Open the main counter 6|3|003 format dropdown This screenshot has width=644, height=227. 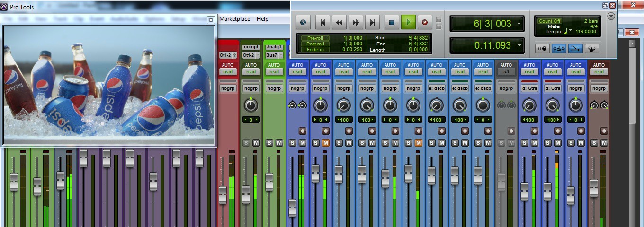pos(519,24)
